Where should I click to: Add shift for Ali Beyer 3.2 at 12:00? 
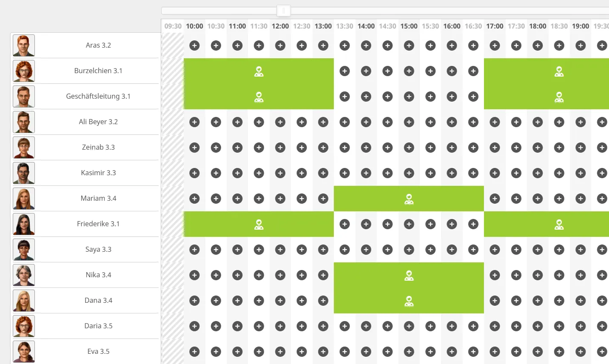(280, 122)
